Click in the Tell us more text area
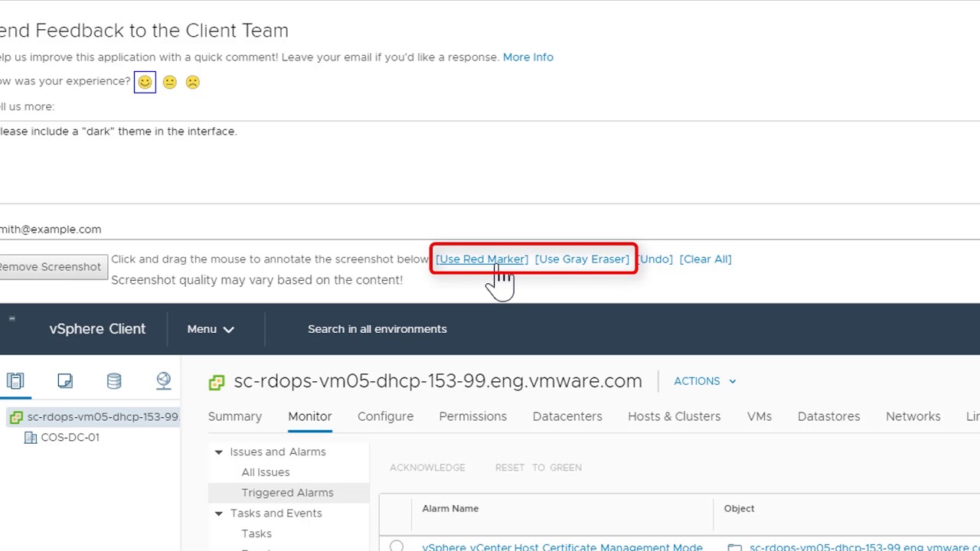The width and height of the screenshot is (980, 551). (x=490, y=161)
